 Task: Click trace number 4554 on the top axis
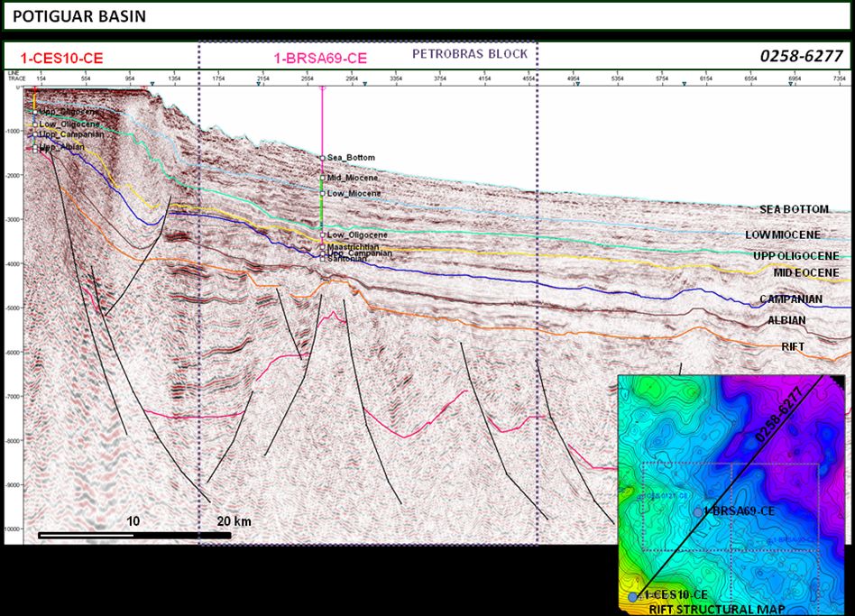[528, 79]
